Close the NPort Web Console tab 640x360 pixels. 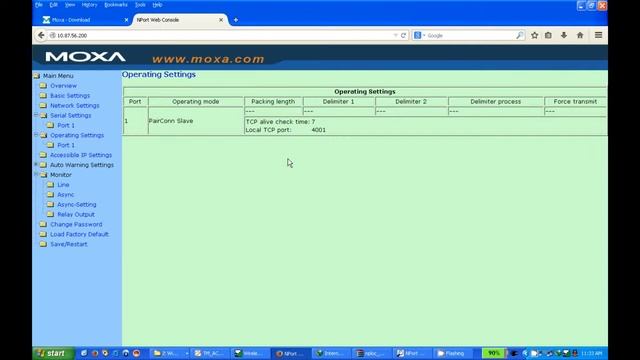(x=221, y=20)
